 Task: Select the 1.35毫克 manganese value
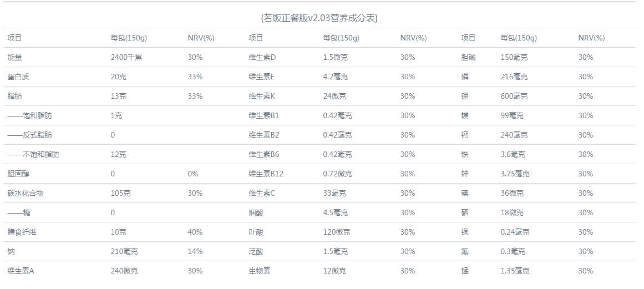click(516, 271)
